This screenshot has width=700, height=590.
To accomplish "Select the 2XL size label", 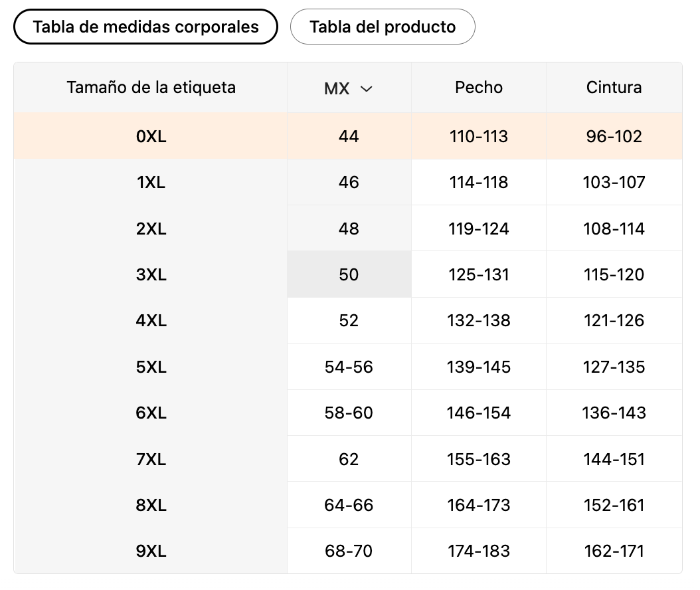I will (151, 229).
